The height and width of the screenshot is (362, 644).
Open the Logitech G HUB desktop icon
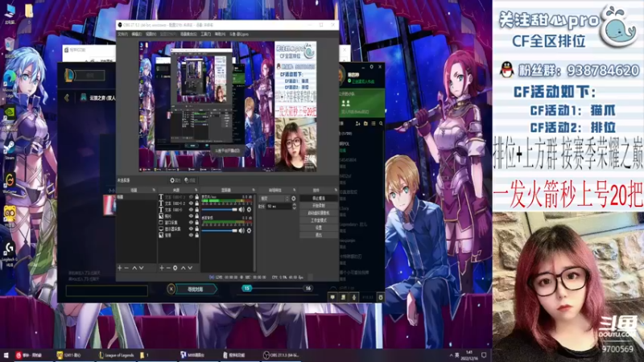[10, 253]
